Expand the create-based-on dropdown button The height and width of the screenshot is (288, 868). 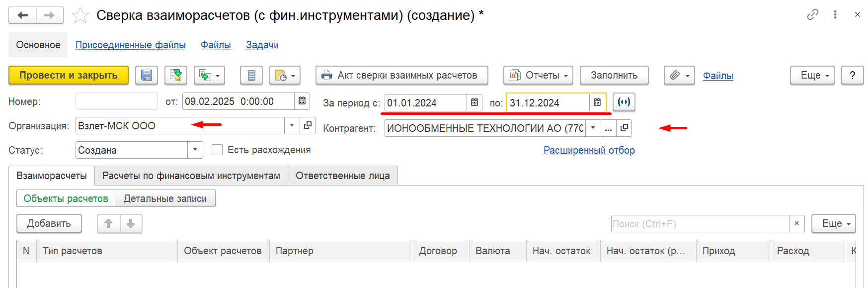click(210, 75)
